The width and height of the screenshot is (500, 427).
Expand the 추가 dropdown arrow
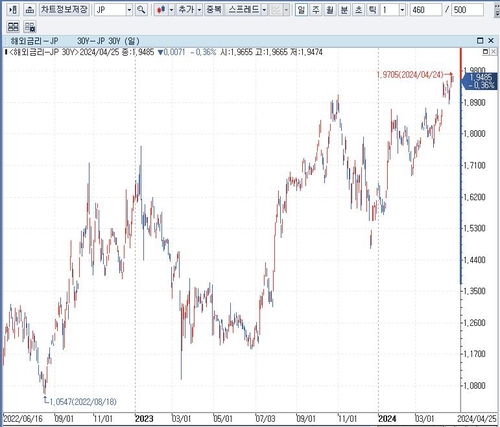199,10
